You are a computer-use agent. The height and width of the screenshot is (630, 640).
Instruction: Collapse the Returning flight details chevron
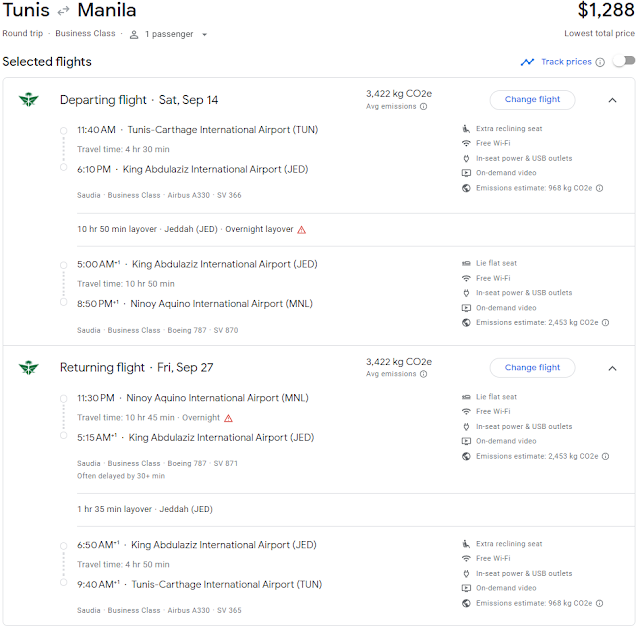tap(612, 368)
